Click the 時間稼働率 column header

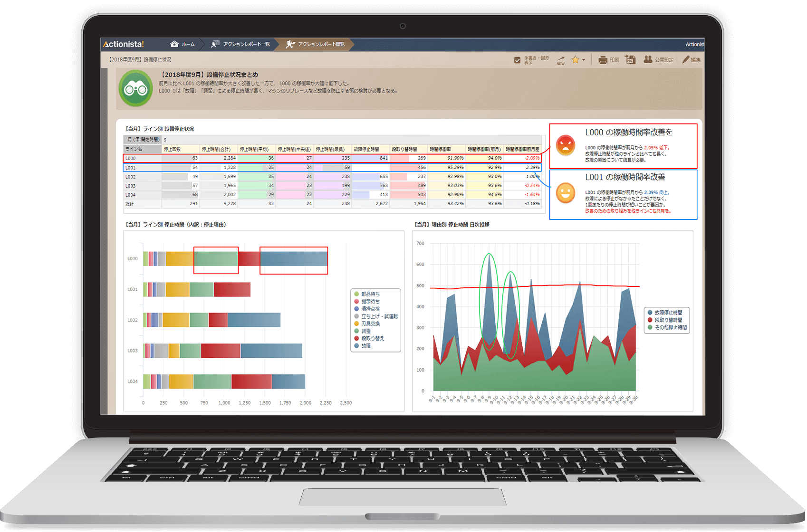pyautogui.click(x=446, y=149)
